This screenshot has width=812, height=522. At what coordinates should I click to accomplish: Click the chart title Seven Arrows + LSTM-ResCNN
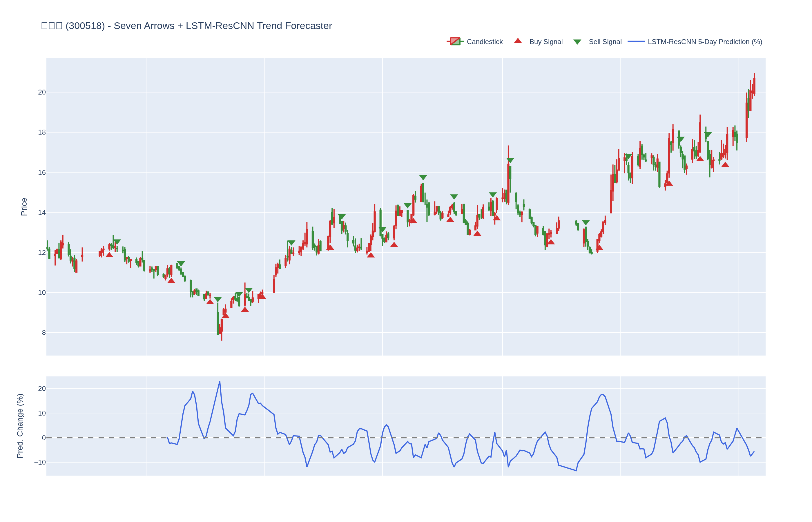coord(186,26)
